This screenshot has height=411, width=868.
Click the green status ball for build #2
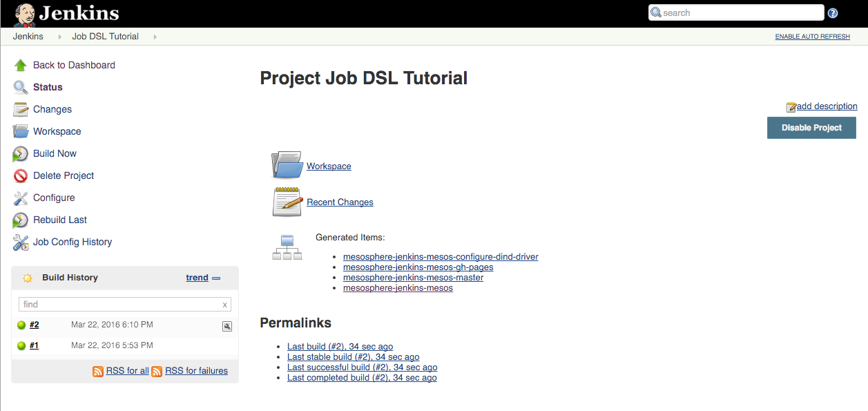tap(22, 325)
